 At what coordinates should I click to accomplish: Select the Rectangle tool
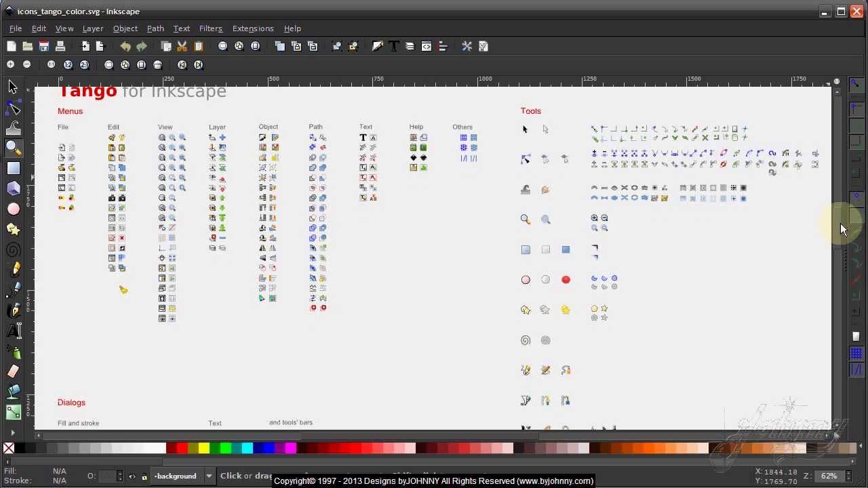point(13,168)
